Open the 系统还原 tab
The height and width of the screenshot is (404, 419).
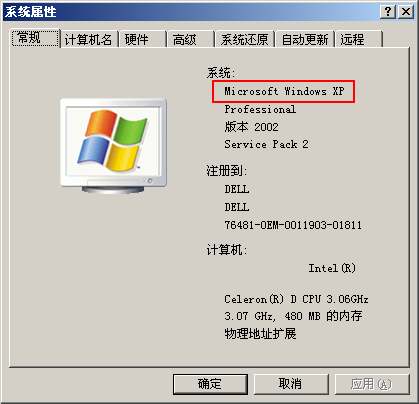245,40
